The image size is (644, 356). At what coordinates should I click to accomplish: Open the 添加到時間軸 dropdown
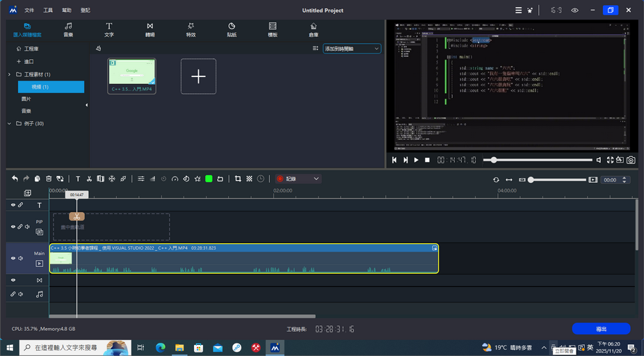click(x=352, y=49)
